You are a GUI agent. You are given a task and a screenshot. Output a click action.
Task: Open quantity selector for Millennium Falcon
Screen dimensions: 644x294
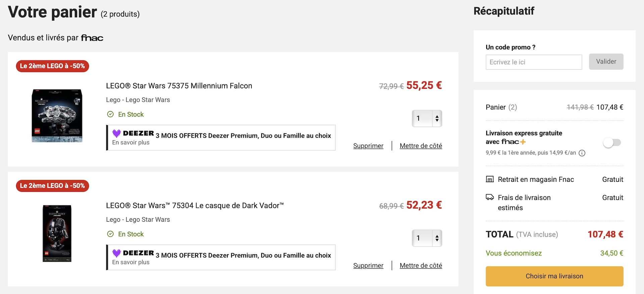coord(427,118)
